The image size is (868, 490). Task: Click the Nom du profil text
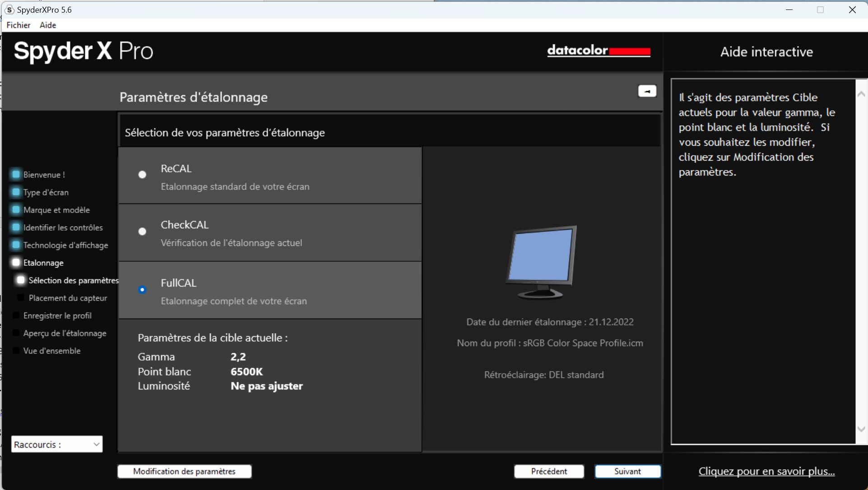550,343
